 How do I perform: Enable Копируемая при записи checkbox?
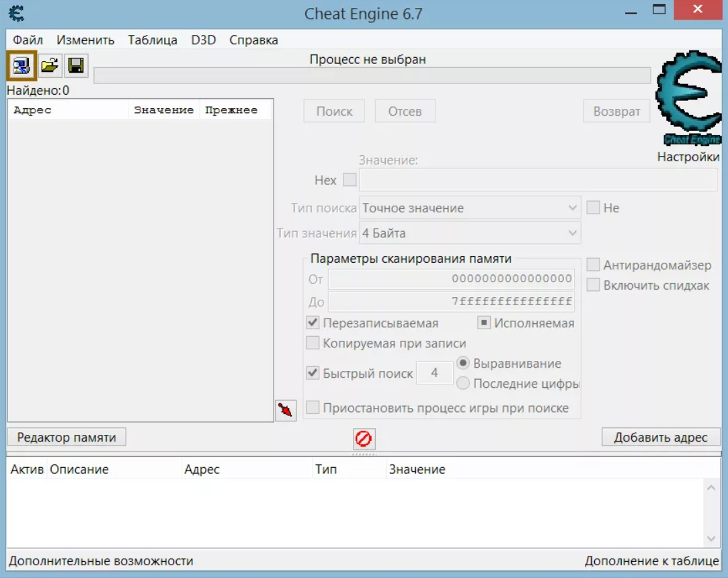coord(313,343)
